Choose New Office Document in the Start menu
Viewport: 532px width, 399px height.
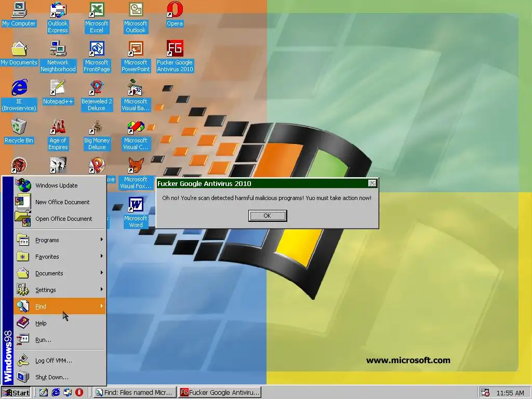click(60, 202)
